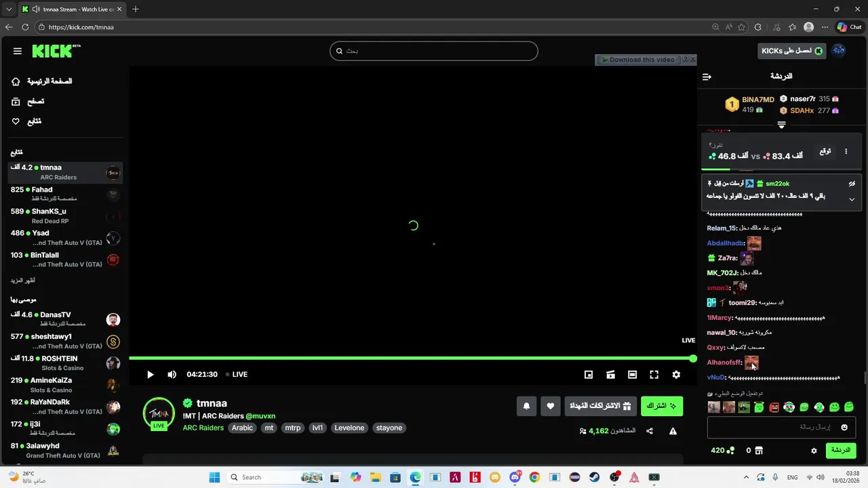Click tmnaa channel avatar

(x=159, y=413)
